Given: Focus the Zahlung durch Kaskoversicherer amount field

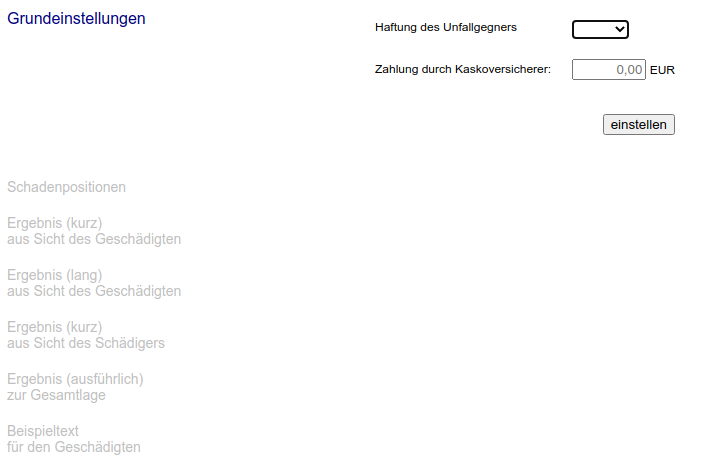Looking at the screenshot, I should [x=608, y=70].
